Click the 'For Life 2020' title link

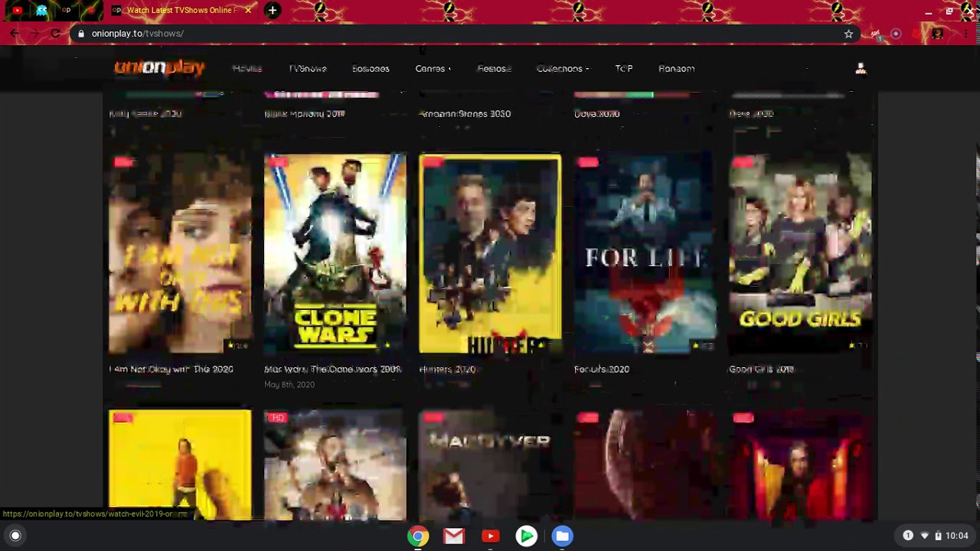click(602, 369)
